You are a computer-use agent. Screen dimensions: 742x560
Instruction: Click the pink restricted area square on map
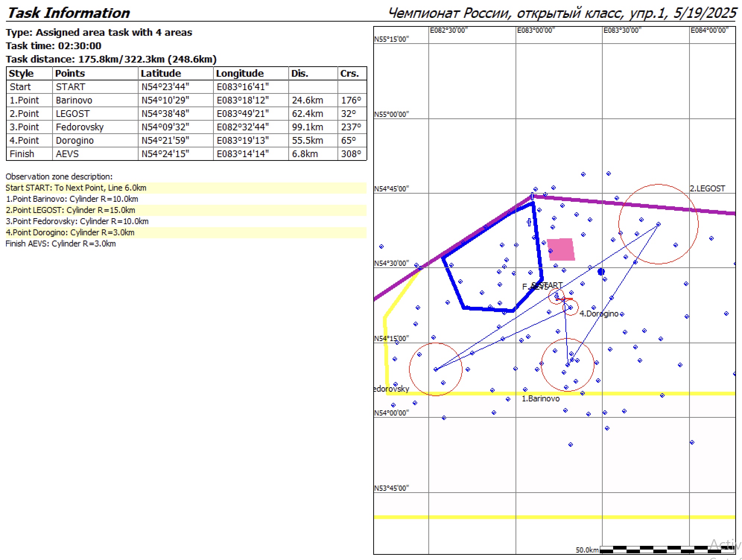coord(561,249)
